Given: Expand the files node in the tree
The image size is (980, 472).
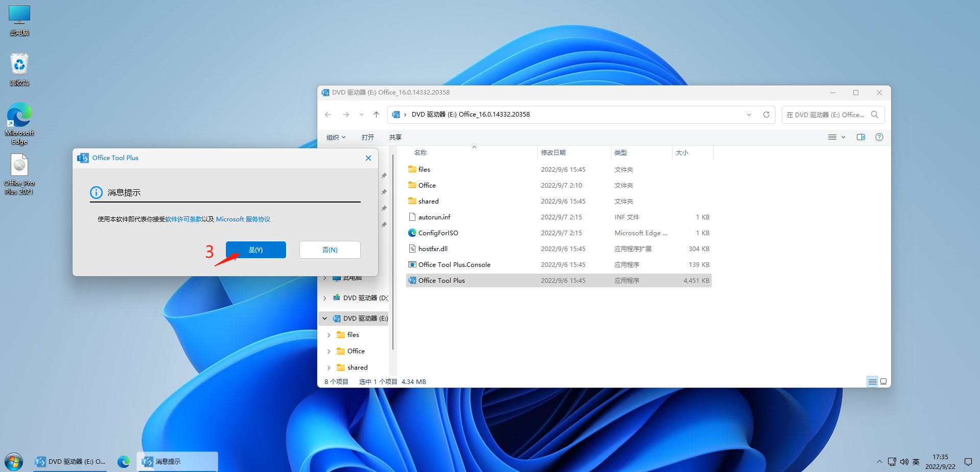Looking at the screenshot, I should coord(329,335).
